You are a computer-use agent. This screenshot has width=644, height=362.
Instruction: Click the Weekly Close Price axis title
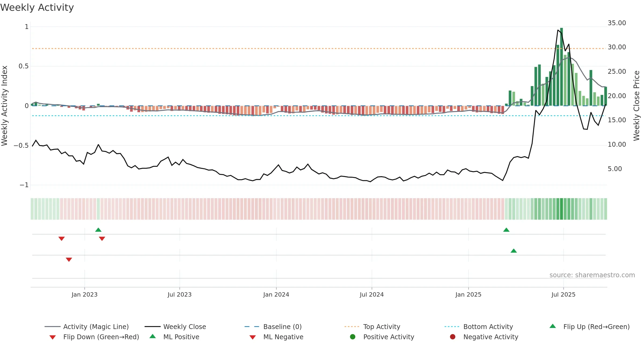pos(636,106)
